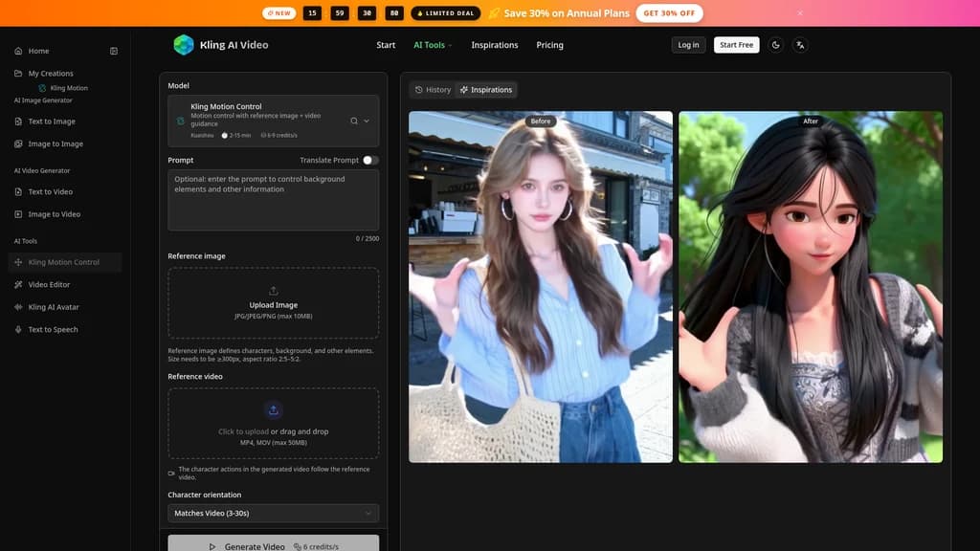Open language selector translate icon

[800, 45]
